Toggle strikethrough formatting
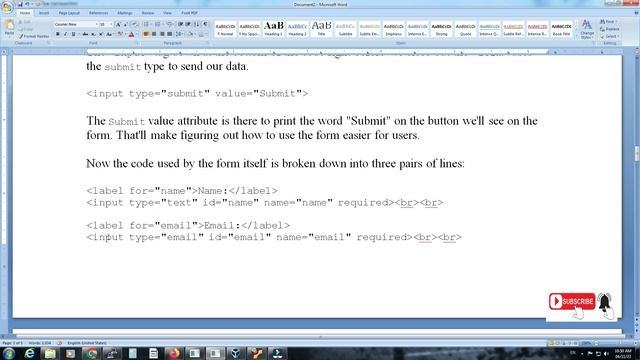640x360 pixels. pyautogui.click(x=85, y=34)
